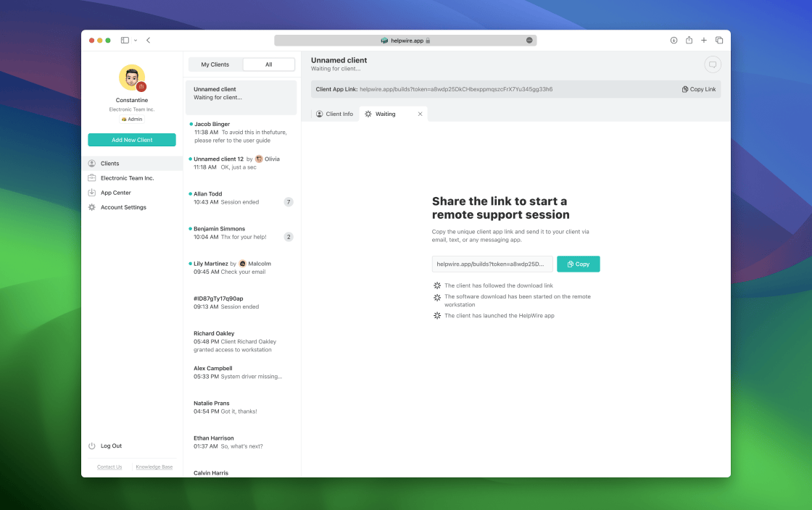Select Jacob Binger conversation
The height and width of the screenshot is (510, 812).
[x=241, y=133]
